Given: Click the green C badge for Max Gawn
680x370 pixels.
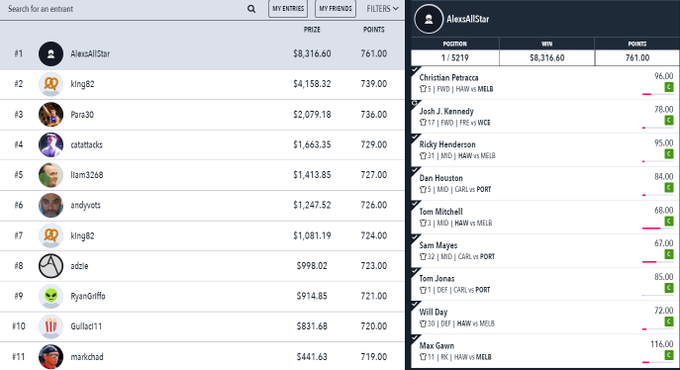Looking at the screenshot, I should (669, 356).
